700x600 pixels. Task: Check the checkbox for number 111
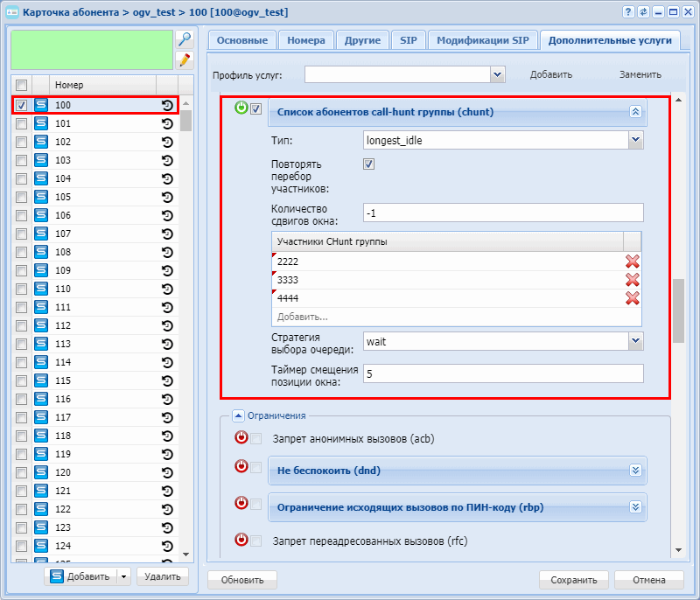[x=21, y=307]
